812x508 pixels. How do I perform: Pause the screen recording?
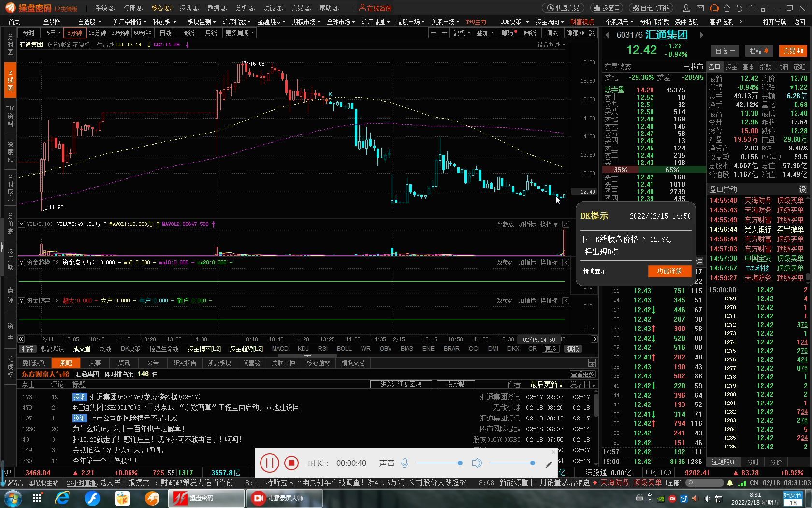pos(269,463)
